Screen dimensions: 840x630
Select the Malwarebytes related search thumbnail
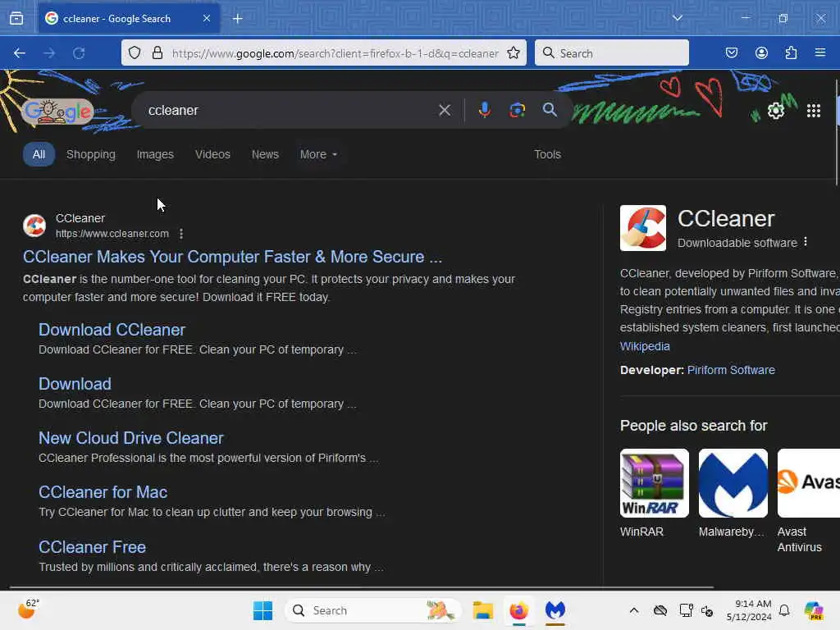pos(733,483)
